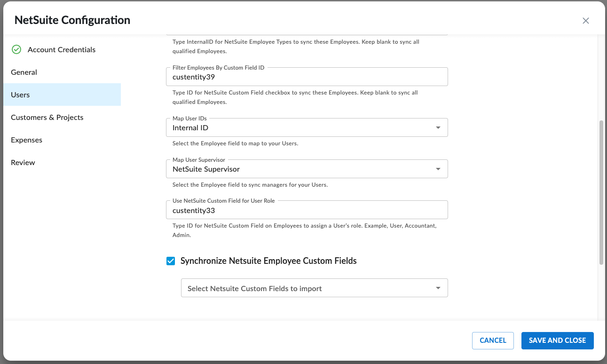Screen dimensions: 607x364
Task: Edit the Custom Field for User Role input
Action: click(x=307, y=210)
